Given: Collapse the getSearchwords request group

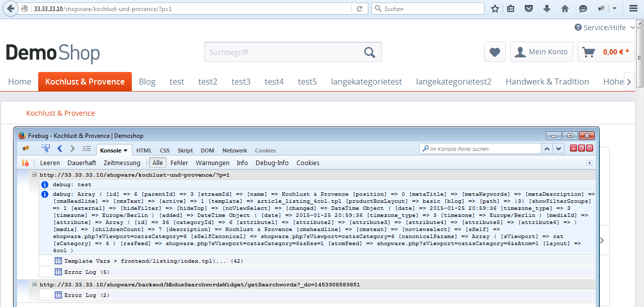Looking at the screenshot, I should (x=34, y=284).
